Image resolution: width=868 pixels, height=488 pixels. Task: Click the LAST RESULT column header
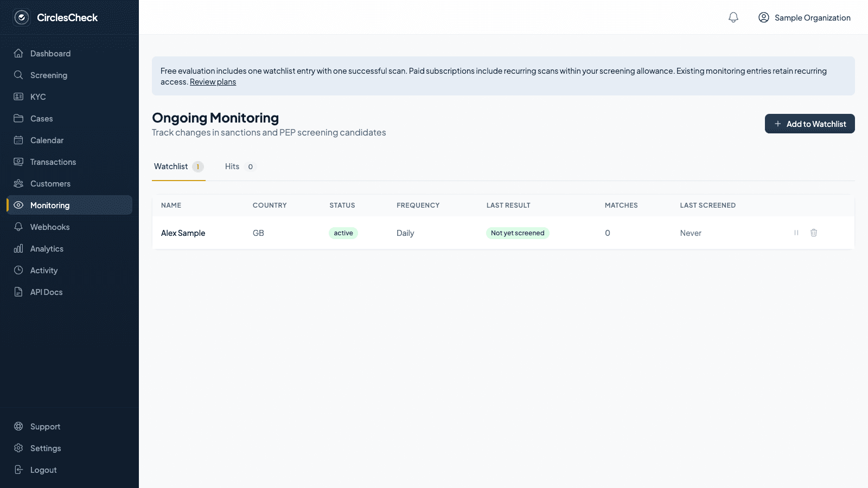(x=508, y=206)
